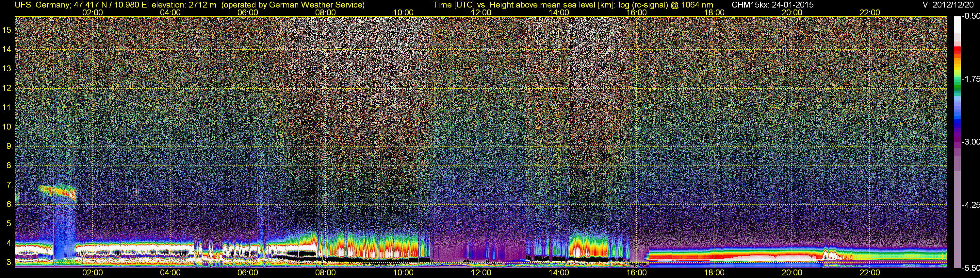Image resolution: width=980 pixels, height=278 pixels.
Task: Click the 15. km height axis label
Action: tap(8, 30)
